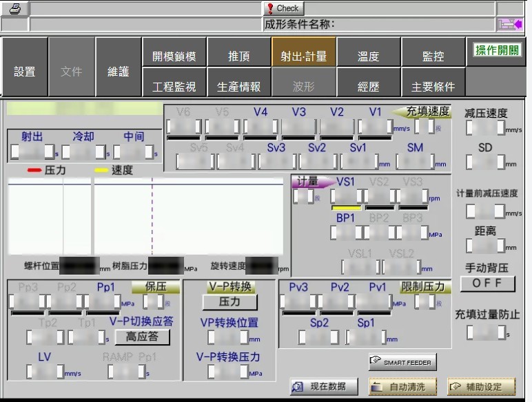Edit 中间 time field
Viewport: 532px width, 402px height.
click(x=133, y=152)
